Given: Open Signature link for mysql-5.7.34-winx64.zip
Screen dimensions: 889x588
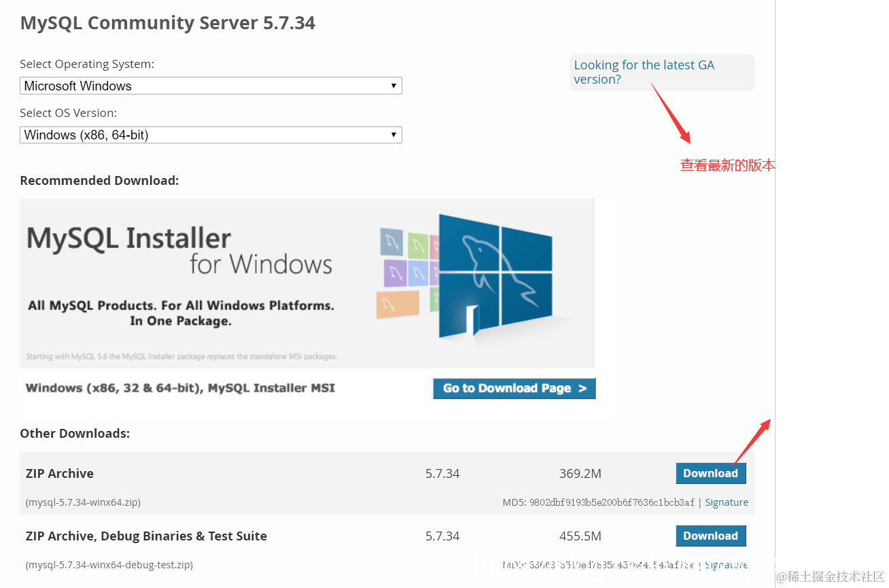Looking at the screenshot, I should [x=727, y=502].
